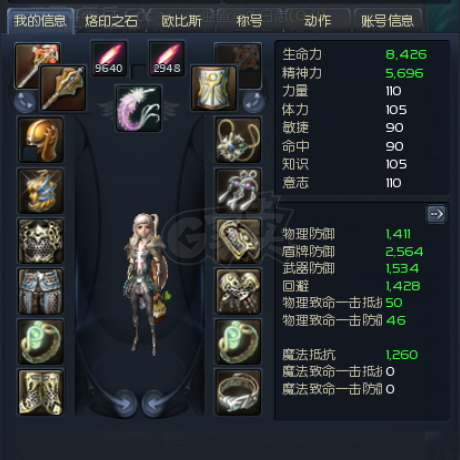Toggle right weapon set swap button
460x460 pixels.
click(253, 102)
